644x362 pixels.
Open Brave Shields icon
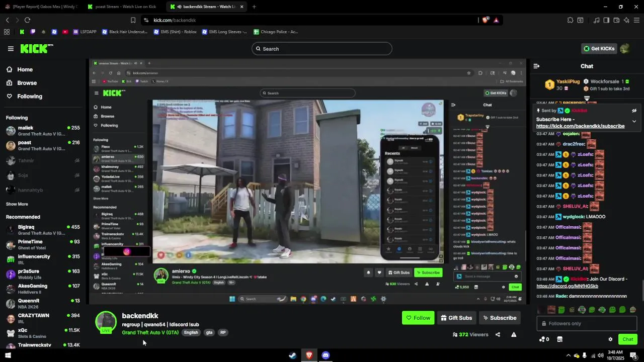486,20
